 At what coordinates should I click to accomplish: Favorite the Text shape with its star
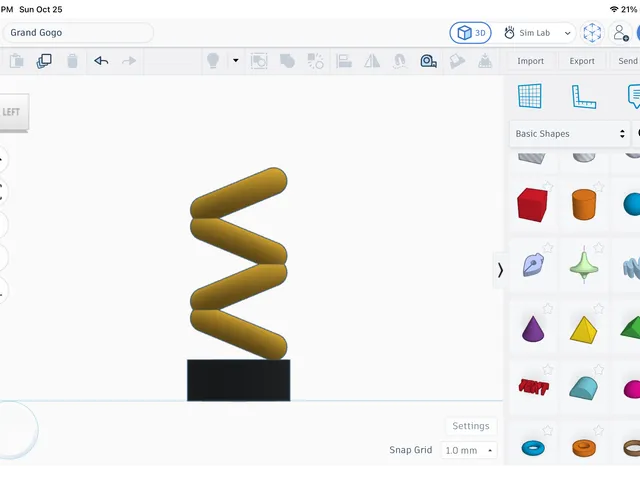click(548, 370)
